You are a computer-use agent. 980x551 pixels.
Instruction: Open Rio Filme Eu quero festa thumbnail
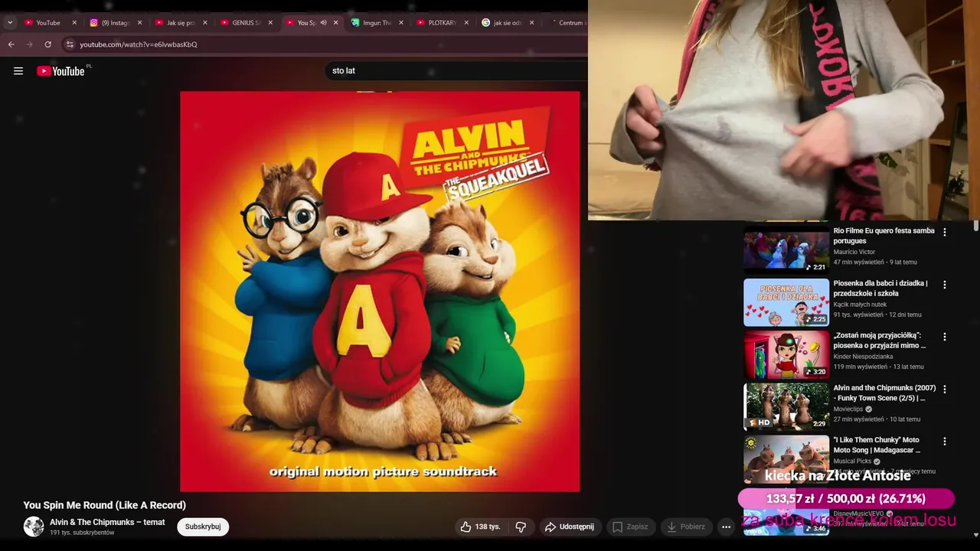[786, 249]
